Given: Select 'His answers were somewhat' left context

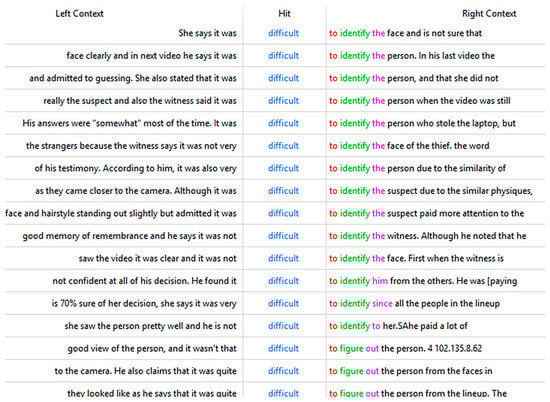Looking at the screenshot, I should point(129,123).
